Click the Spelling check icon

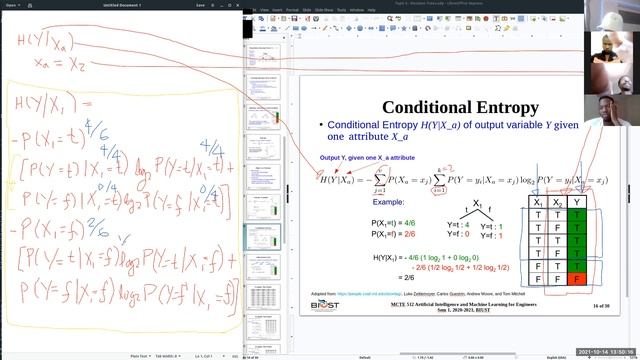coord(398,18)
